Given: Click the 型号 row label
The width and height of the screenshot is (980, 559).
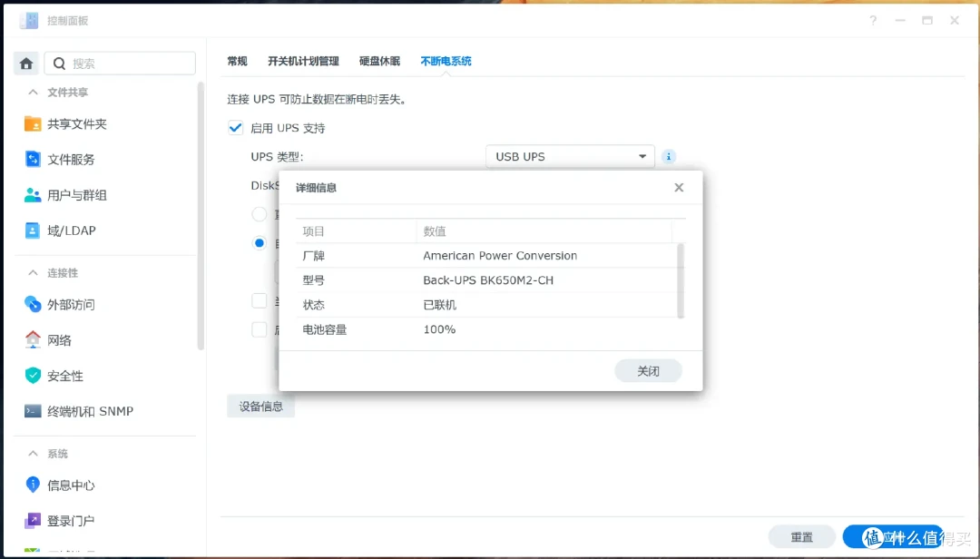Looking at the screenshot, I should (314, 280).
